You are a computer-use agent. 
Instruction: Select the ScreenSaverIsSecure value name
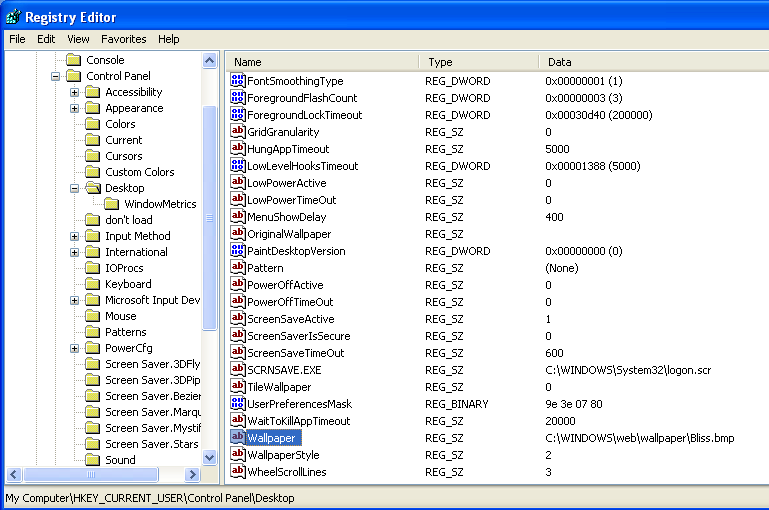pos(298,336)
